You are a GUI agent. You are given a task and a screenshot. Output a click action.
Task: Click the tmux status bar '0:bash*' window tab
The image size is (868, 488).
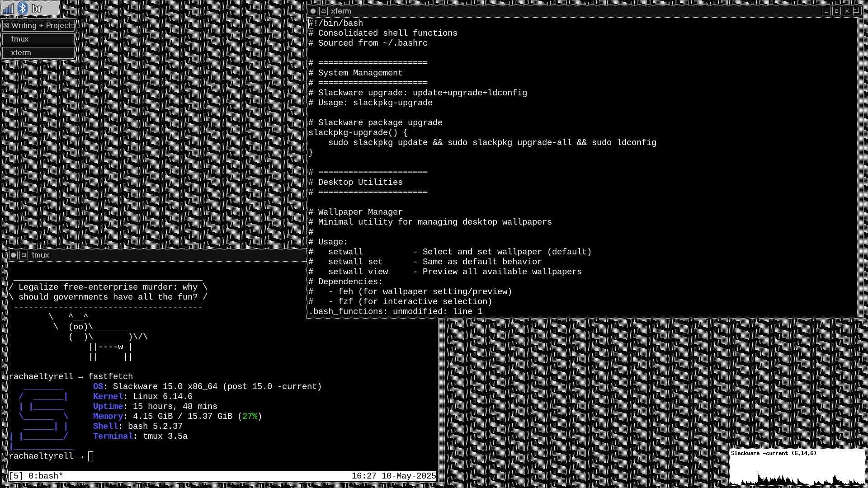45,476
